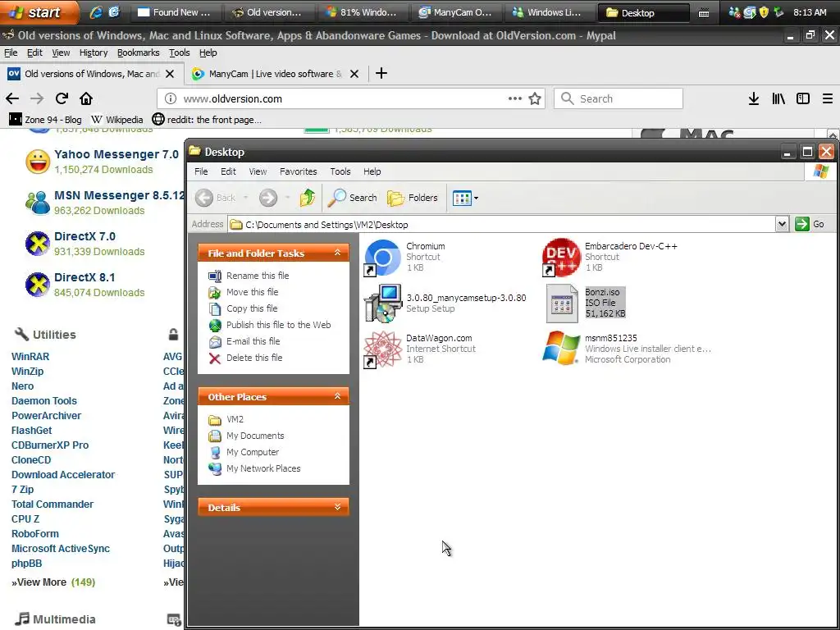The width and height of the screenshot is (840, 630).
Task: Switch to ManyCam taskbar button
Action: coord(456,12)
